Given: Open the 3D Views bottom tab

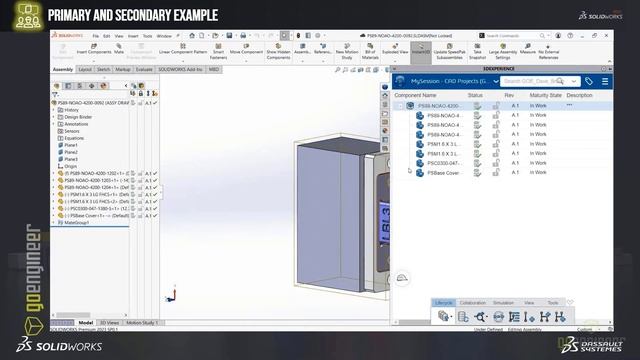Looking at the screenshot, I should click(109, 323).
